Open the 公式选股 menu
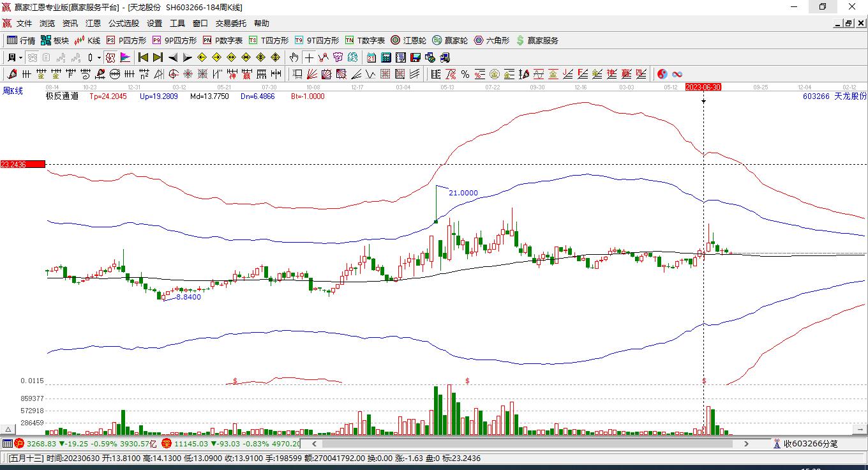The height and width of the screenshot is (470, 868). coord(124,24)
